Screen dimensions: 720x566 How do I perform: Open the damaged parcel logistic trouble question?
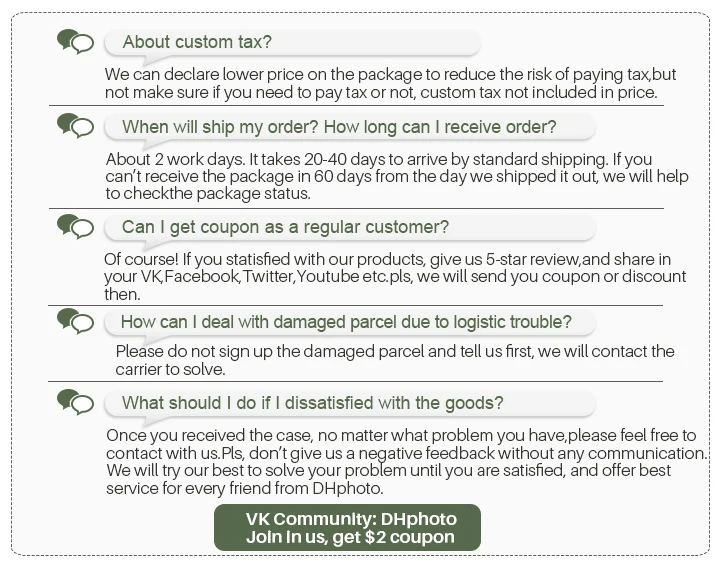coord(346,322)
